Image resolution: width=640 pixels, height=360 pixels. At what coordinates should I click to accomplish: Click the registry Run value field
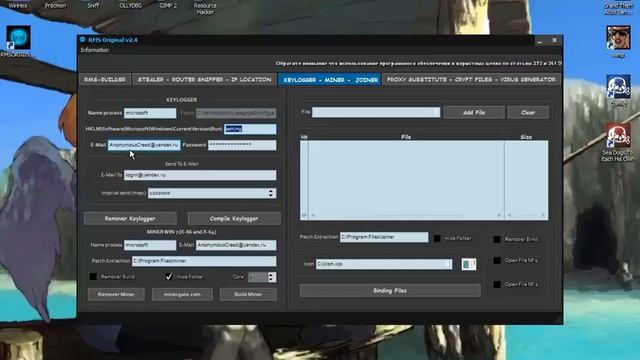(x=250, y=129)
